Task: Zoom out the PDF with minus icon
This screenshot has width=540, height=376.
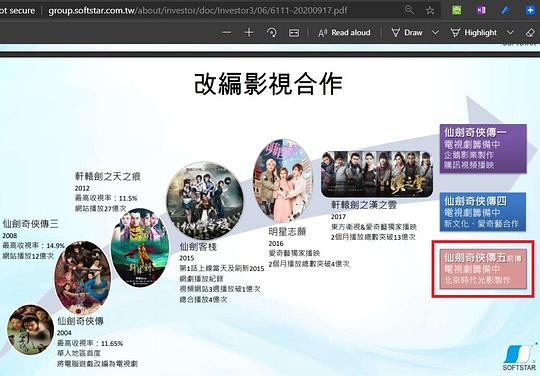Action: pyautogui.click(x=226, y=33)
